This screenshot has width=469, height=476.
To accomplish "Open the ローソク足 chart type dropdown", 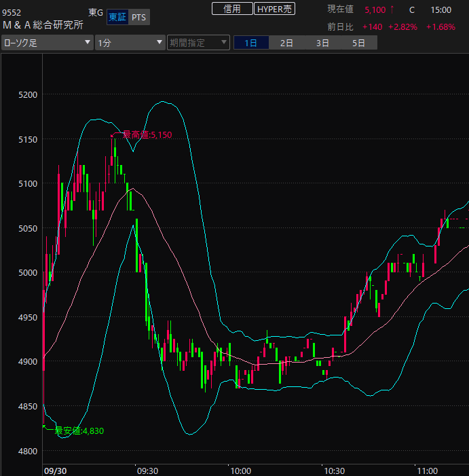I will tap(47, 43).
